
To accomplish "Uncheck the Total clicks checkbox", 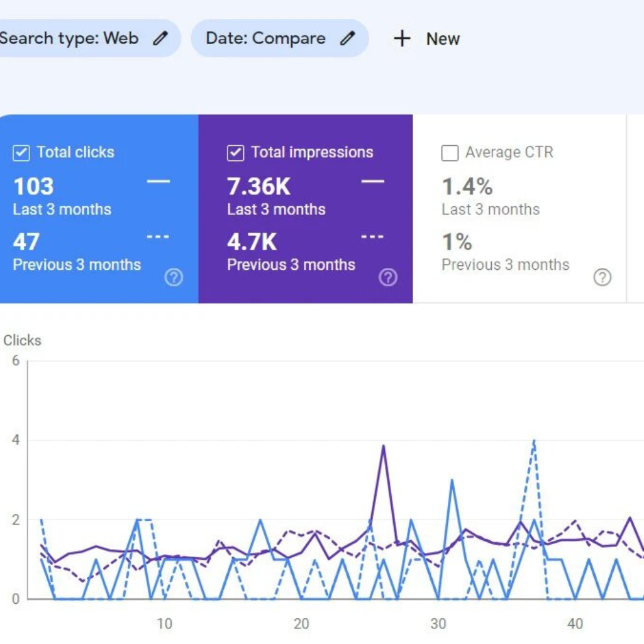I will [21, 153].
